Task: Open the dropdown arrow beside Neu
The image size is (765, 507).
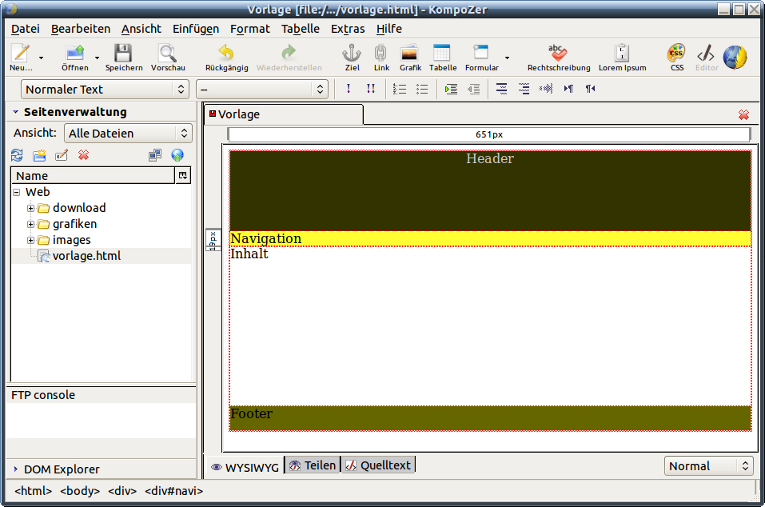Action: [41, 58]
